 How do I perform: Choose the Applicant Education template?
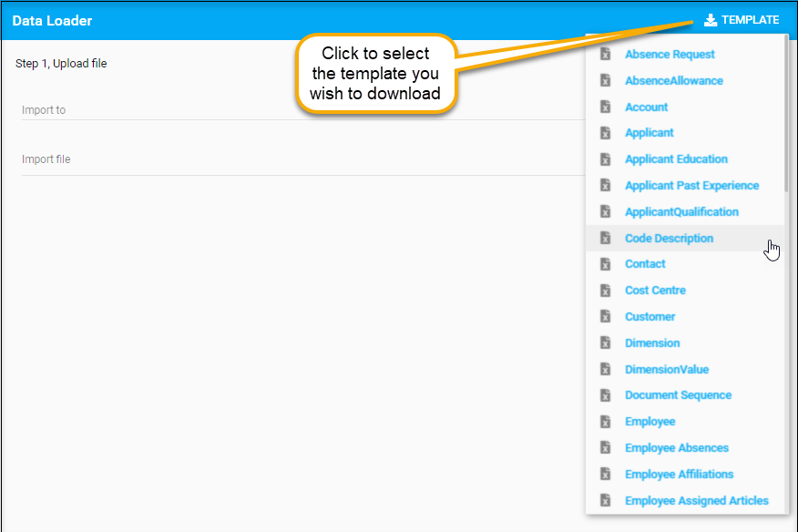pos(676,159)
